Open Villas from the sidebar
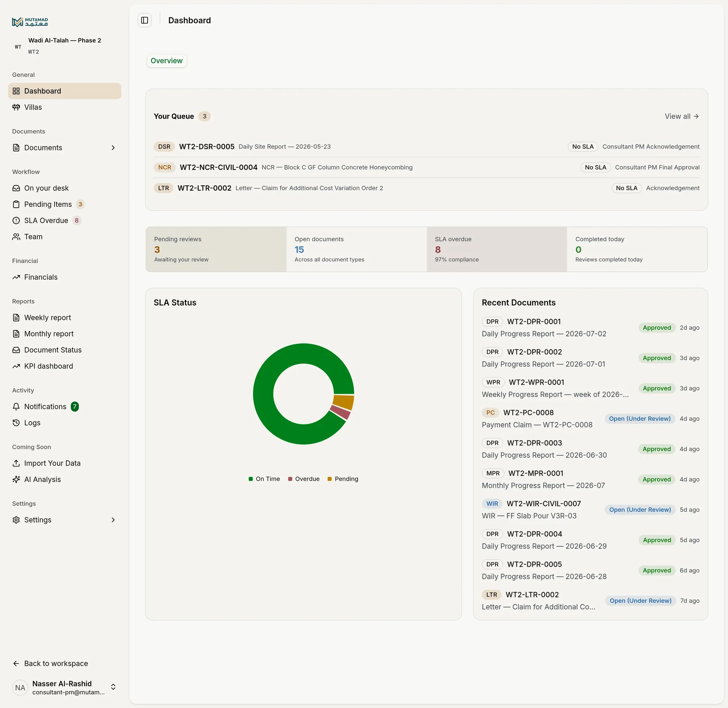 pyautogui.click(x=65, y=107)
